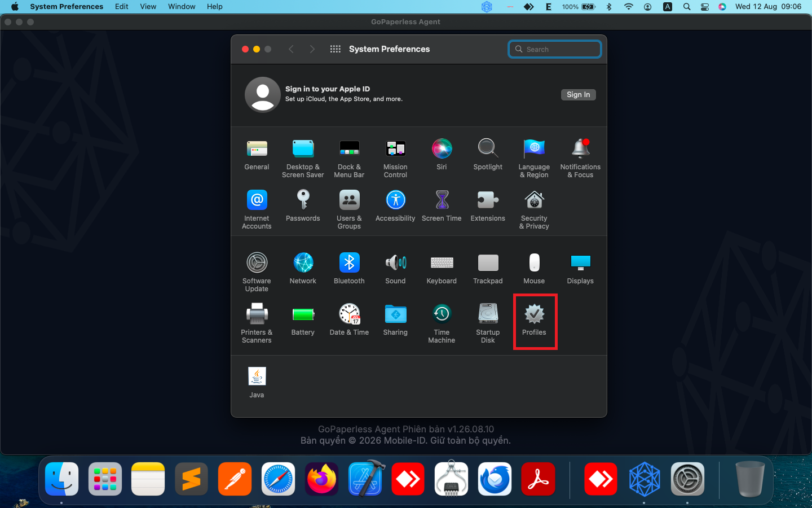This screenshot has width=812, height=508.
Task: Focus the Search field in System Preferences
Action: (555, 49)
